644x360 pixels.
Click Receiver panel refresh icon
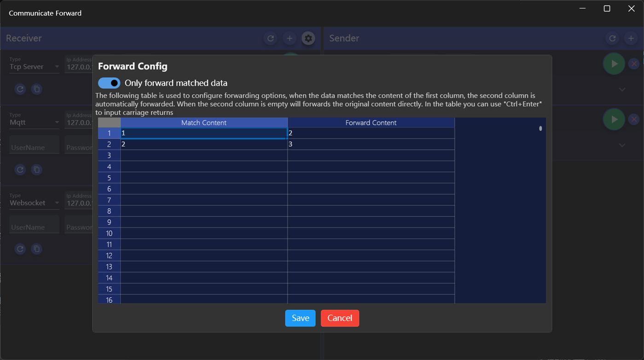coord(271,39)
